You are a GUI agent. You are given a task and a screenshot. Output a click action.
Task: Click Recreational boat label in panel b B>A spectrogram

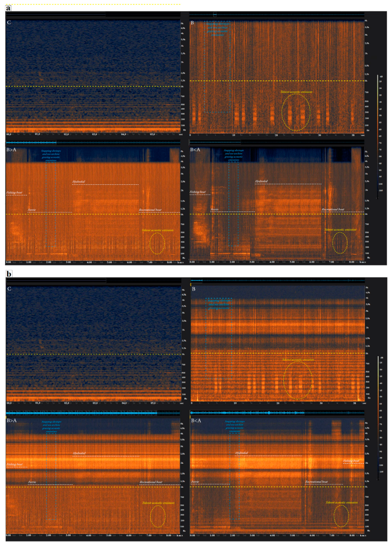pyautogui.click(x=151, y=482)
